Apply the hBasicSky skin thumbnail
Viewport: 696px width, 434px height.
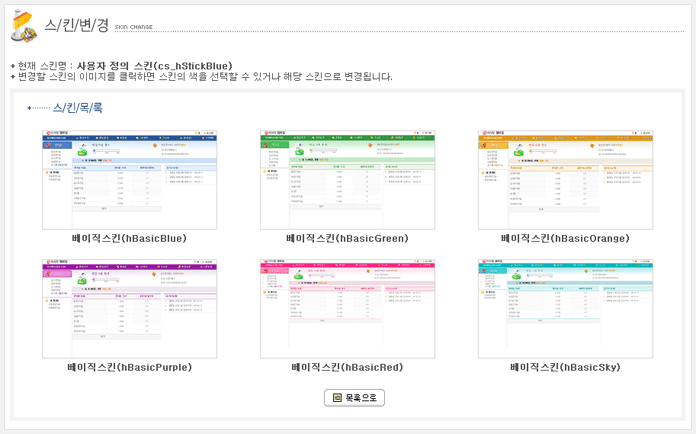pos(565,308)
